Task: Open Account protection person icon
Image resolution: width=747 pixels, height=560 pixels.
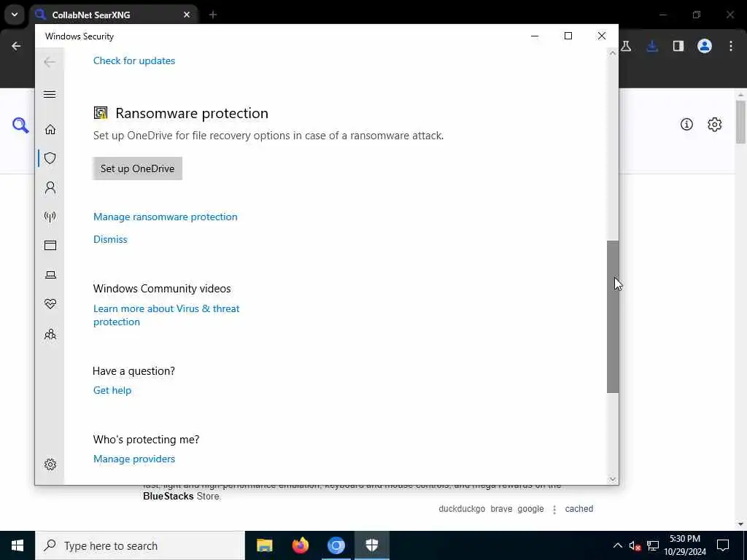Action: point(50,187)
